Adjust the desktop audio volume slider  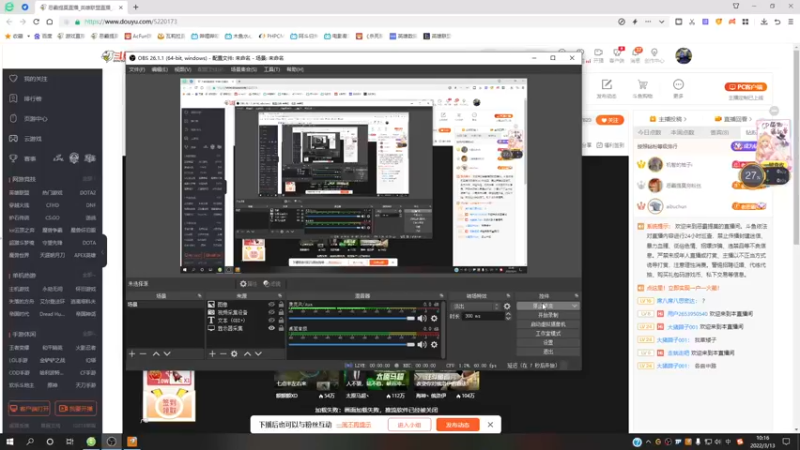tap(352, 344)
